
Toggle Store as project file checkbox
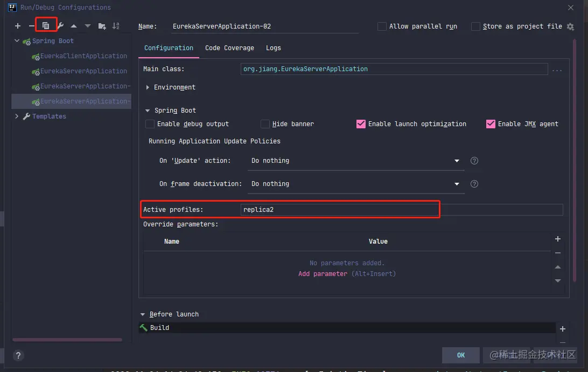(x=475, y=26)
